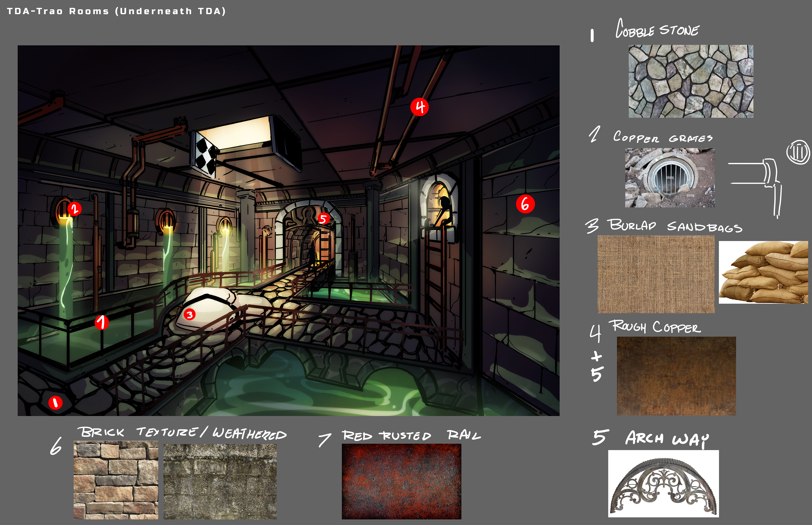
Task: Click red marker 3 on the sandbags
Action: (190, 314)
